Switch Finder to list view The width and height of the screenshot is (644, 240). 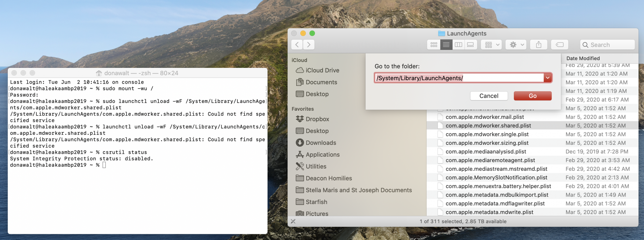click(x=446, y=45)
